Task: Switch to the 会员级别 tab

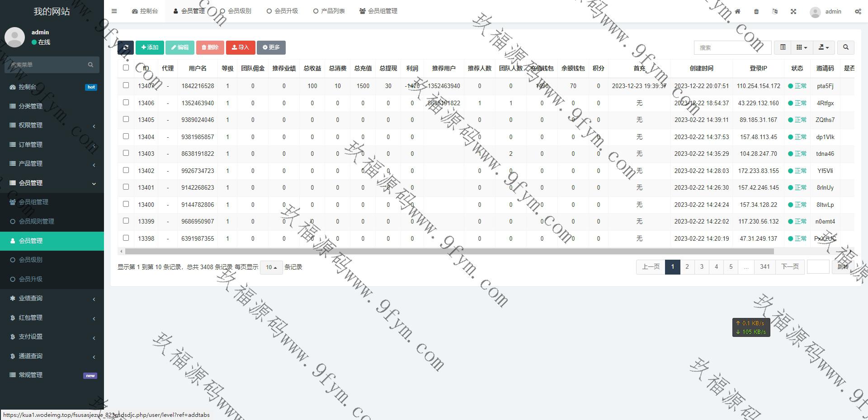Action: click(x=236, y=11)
